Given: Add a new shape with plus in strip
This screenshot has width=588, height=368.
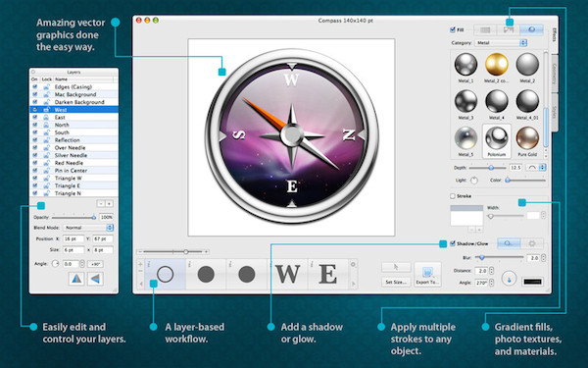Looking at the screenshot, I should [x=140, y=264].
